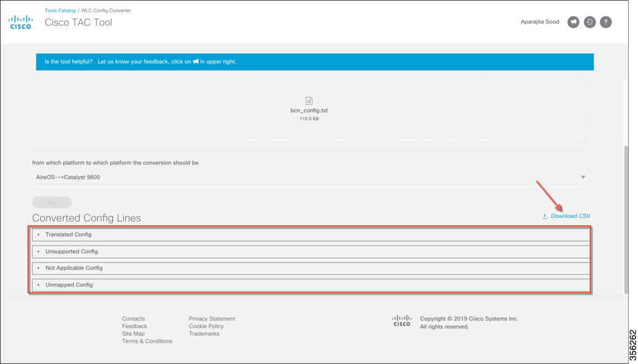Click the greyed-out Run button

click(52, 203)
